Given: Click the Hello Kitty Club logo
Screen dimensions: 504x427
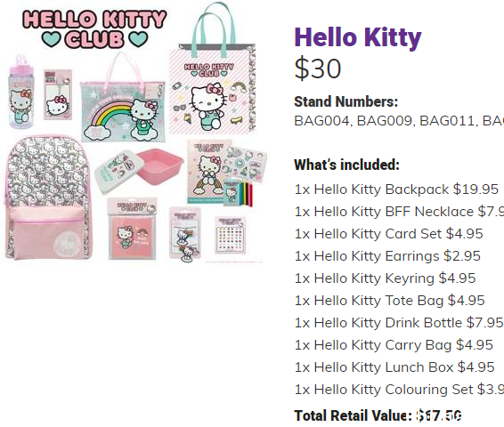Looking at the screenshot, I should point(94,29).
